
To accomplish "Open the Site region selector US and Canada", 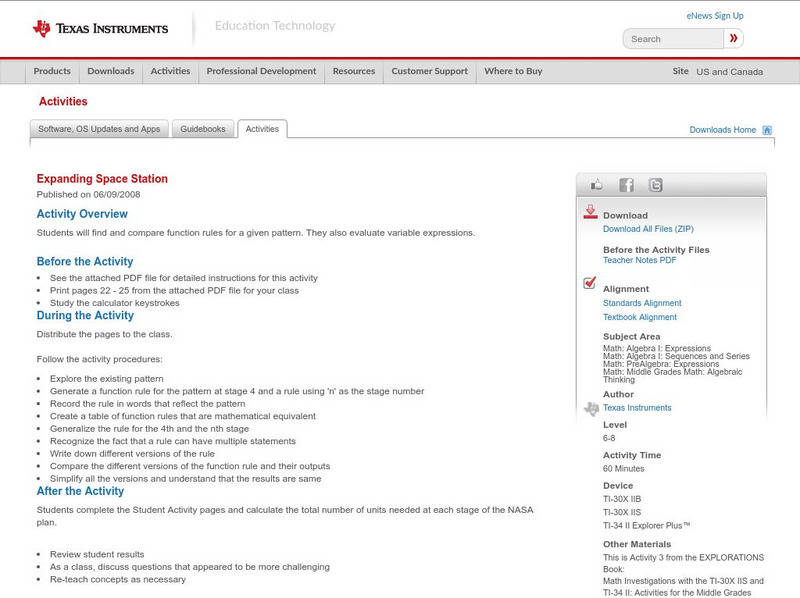I will pos(729,72).
